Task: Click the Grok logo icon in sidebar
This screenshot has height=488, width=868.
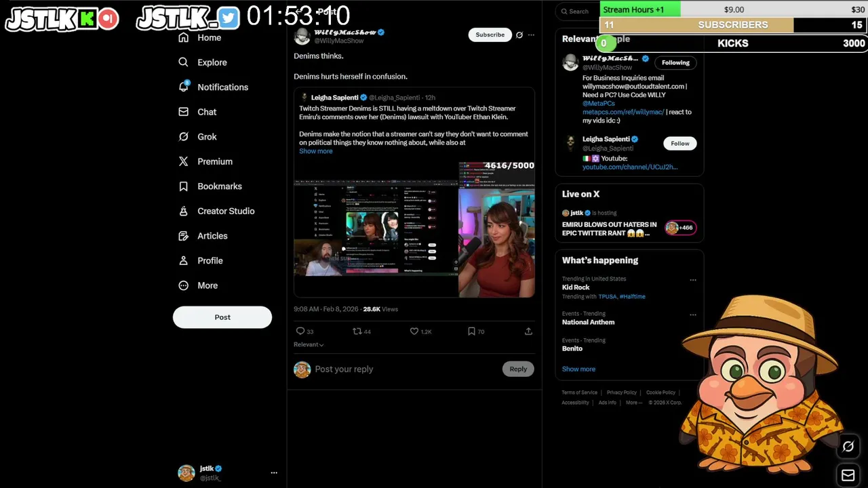Action: 183,137
